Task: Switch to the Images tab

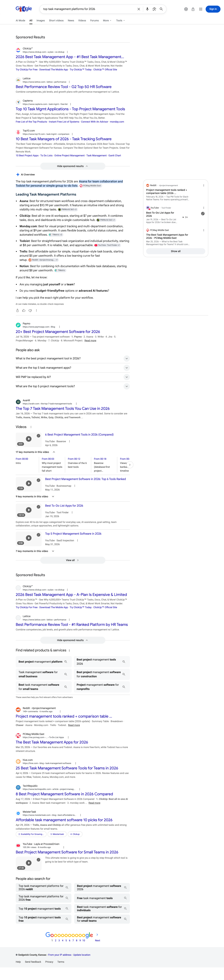Action: (x=41, y=20)
